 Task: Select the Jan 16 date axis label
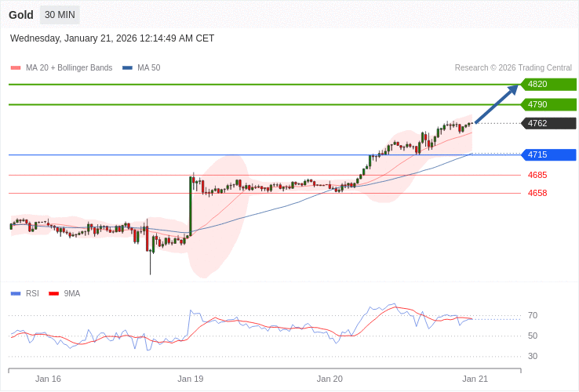pos(48,379)
